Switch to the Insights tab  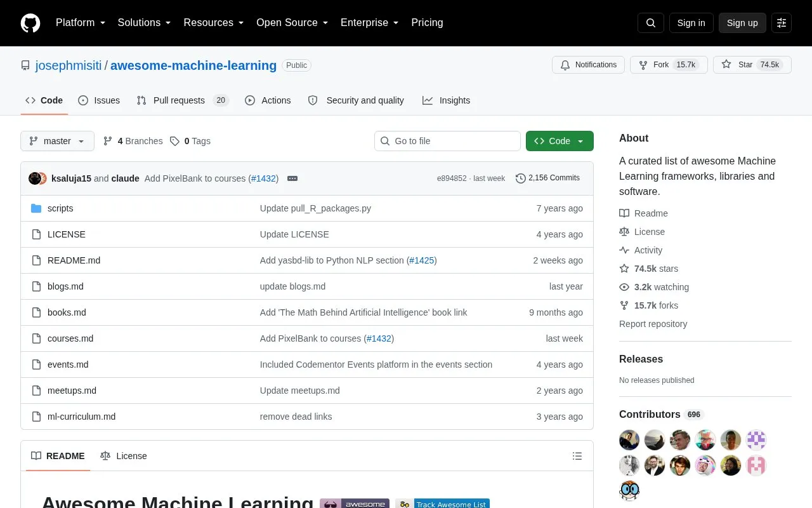click(447, 100)
